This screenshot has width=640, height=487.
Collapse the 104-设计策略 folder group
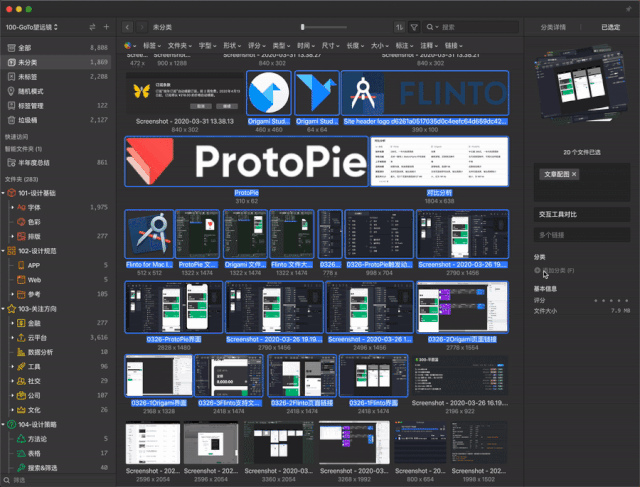[x=3, y=425]
